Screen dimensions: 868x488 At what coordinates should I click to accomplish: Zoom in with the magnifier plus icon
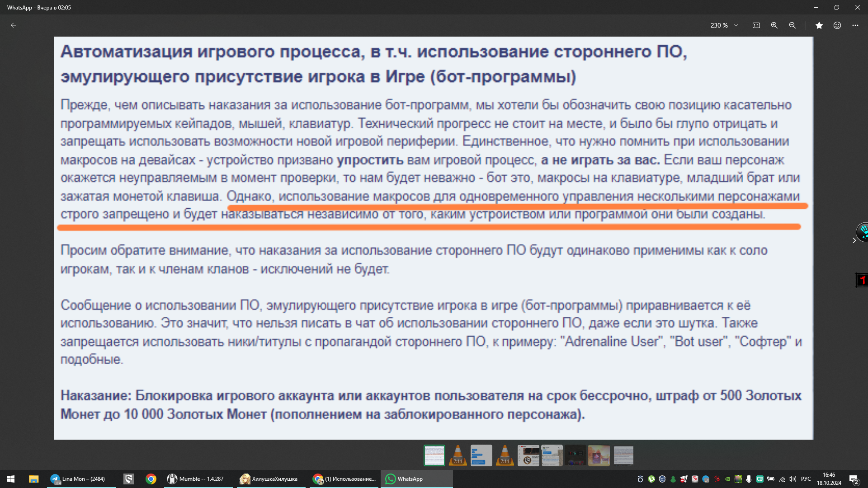coord(774,25)
